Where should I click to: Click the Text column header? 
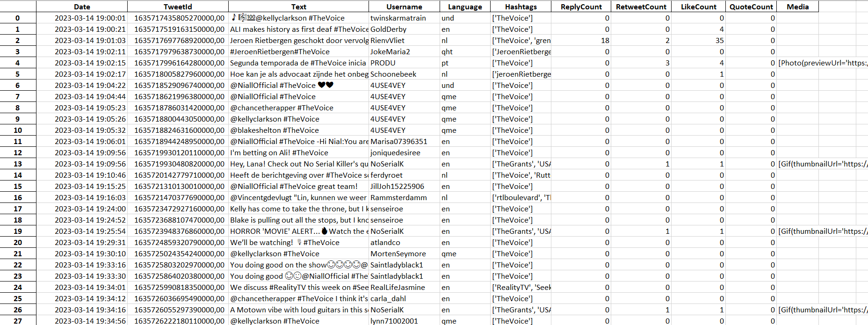tap(298, 7)
